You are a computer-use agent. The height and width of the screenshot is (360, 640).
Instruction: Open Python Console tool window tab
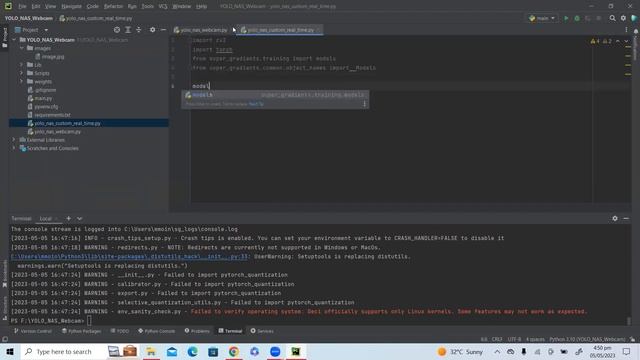click(157, 331)
